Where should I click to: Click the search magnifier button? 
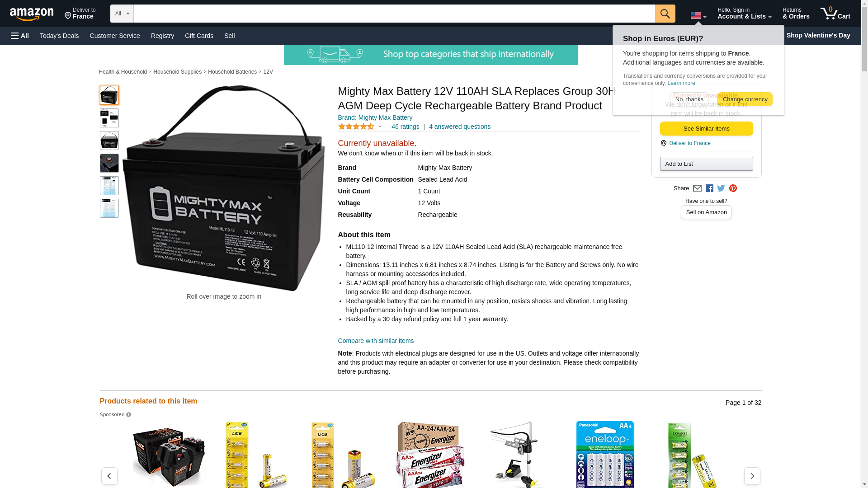tap(665, 14)
